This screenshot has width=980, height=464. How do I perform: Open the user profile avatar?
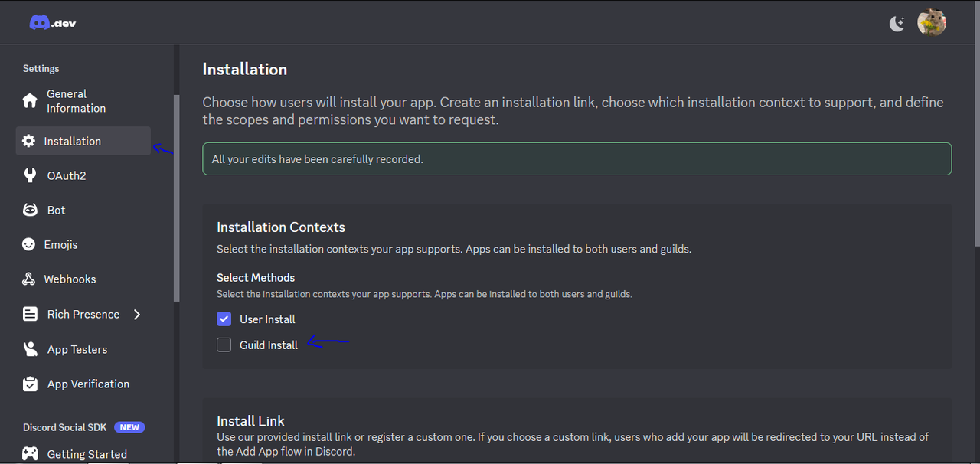[x=932, y=22]
